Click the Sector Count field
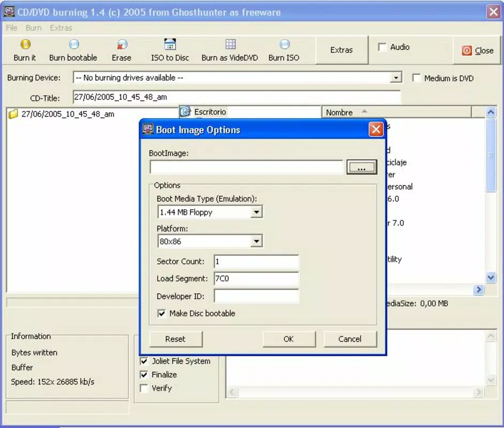The width and height of the screenshot is (504, 428). point(256,262)
